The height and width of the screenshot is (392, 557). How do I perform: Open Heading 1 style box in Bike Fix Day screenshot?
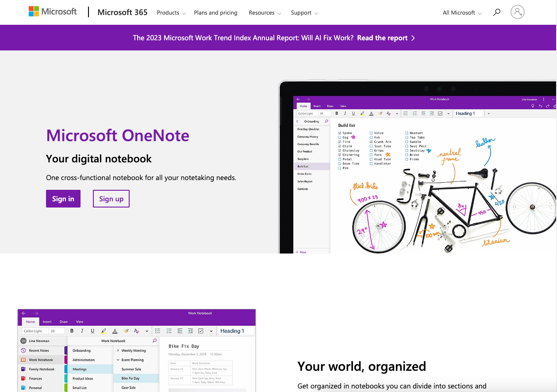click(x=237, y=331)
